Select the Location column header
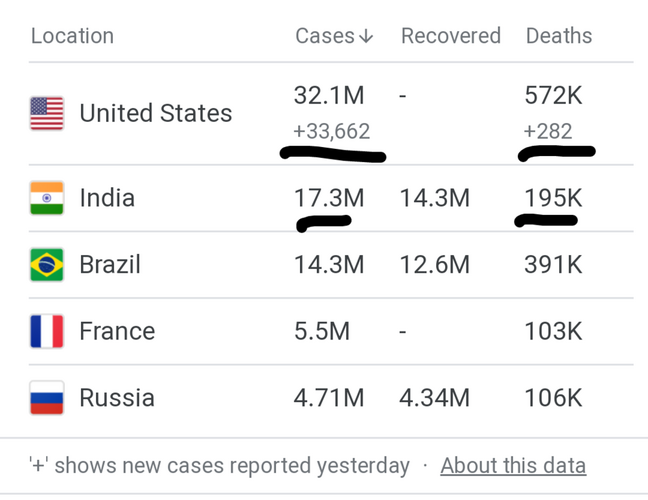The image size is (648, 500). coord(72,36)
